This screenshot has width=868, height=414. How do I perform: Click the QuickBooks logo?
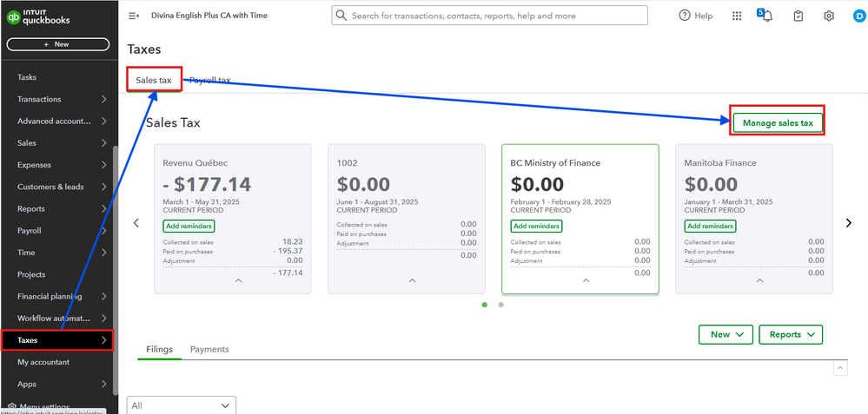[x=39, y=16]
